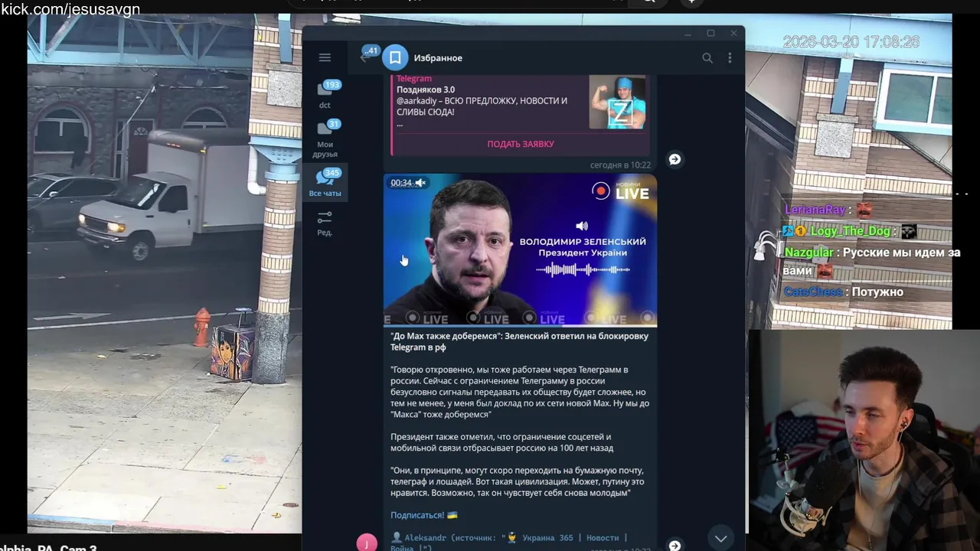
Task: Click chat username LerianaRay
Action: 815,210
